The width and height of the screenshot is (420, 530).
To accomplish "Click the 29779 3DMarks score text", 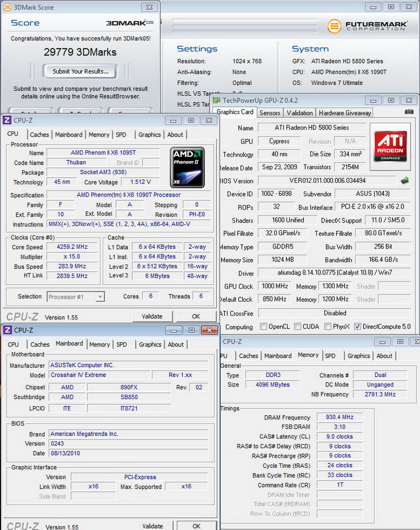I will (x=80, y=52).
